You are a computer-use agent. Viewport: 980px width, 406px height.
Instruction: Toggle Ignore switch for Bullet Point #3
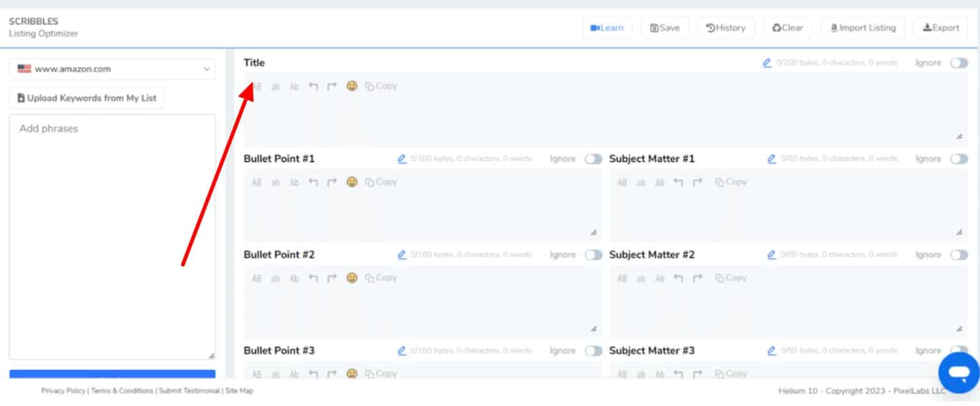[594, 351]
